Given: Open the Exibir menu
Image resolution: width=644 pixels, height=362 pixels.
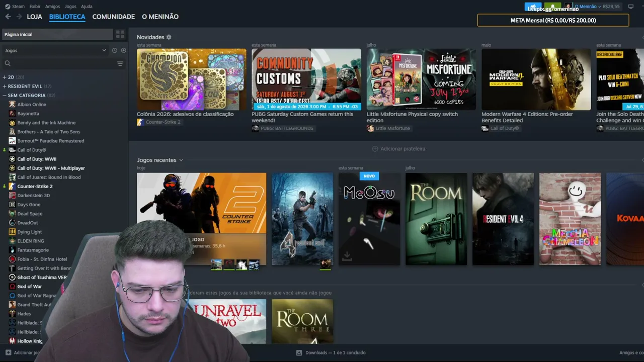Looking at the screenshot, I should [x=35, y=7].
